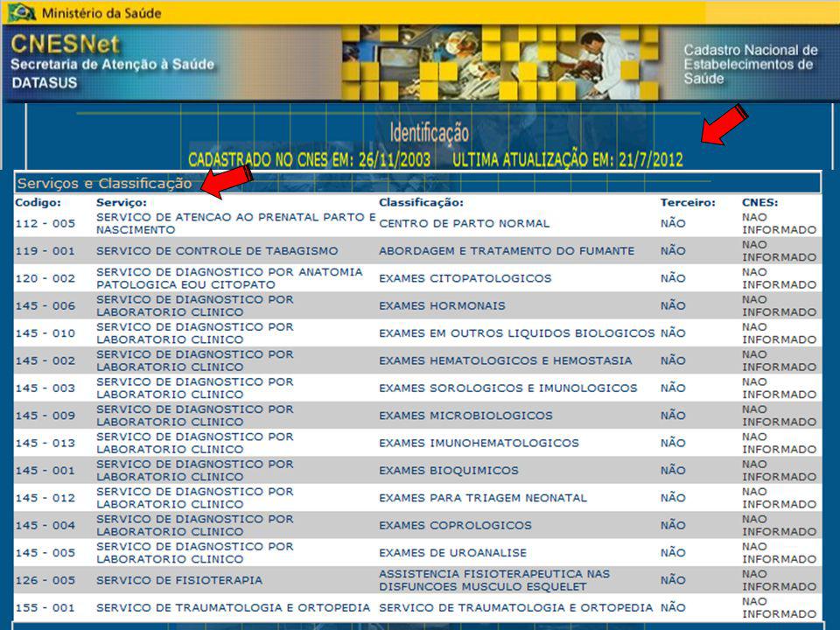Click EXAMES HORMONAIS classification
Screen dimensions: 840x630
tap(442, 305)
